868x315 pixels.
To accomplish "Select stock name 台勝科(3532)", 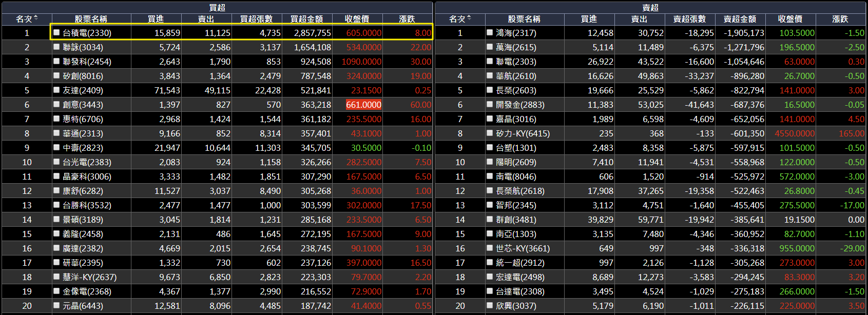I will tap(87, 205).
